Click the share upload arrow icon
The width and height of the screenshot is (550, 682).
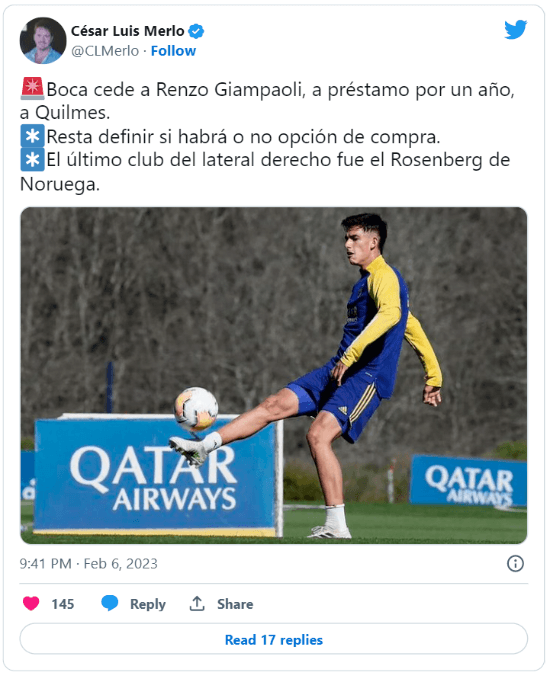pos(197,603)
